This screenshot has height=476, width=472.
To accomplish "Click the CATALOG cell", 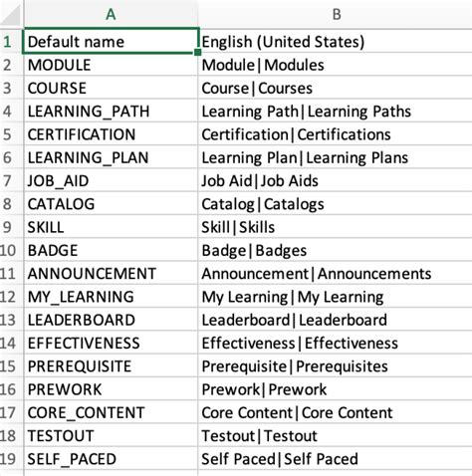I will (111, 203).
